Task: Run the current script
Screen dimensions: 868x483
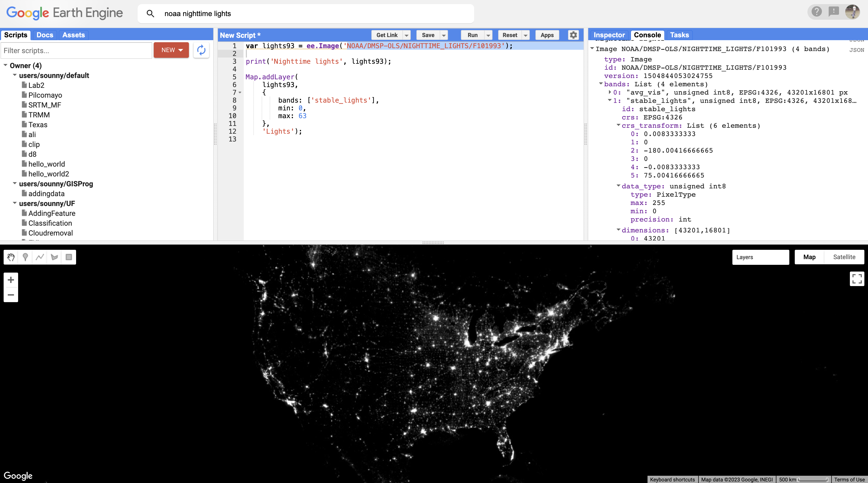Action: pyautogui.click(x=472, y=35)
